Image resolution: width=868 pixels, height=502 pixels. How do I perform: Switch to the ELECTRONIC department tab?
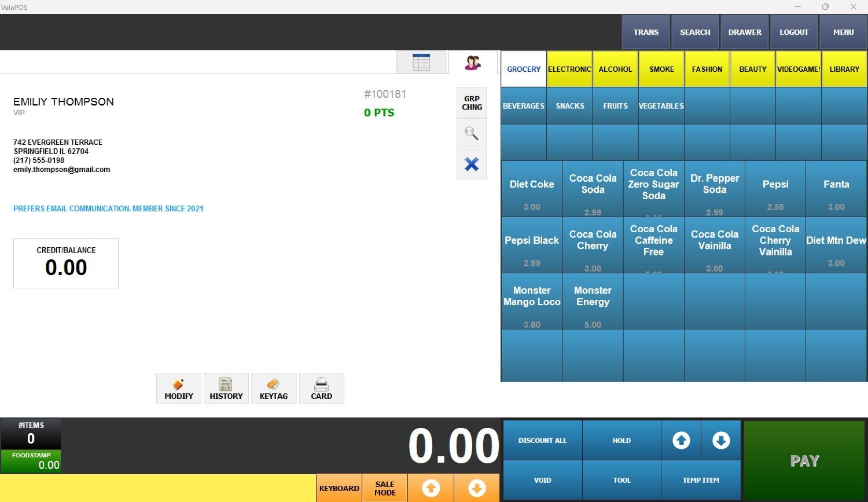click(569, 69)
